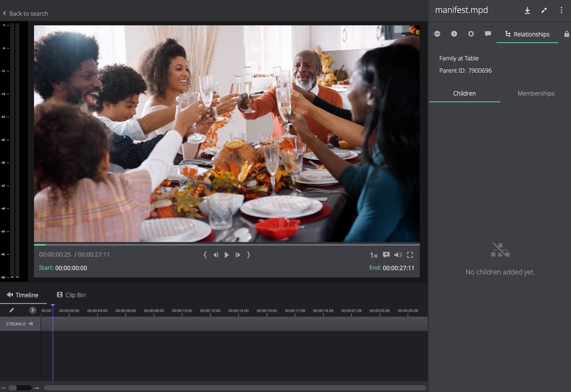This screenshot has width=571, height=392.
Task: Mute the player volume
Action: (398, 255)
